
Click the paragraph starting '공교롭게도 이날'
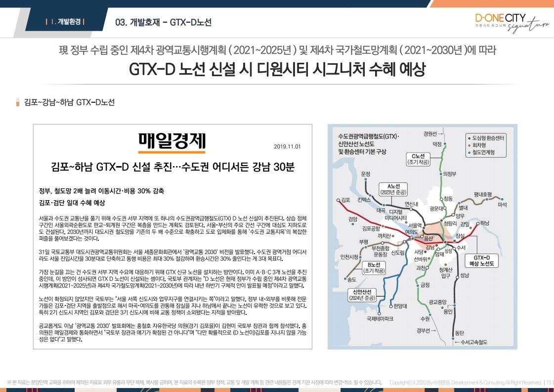[173, 332]
